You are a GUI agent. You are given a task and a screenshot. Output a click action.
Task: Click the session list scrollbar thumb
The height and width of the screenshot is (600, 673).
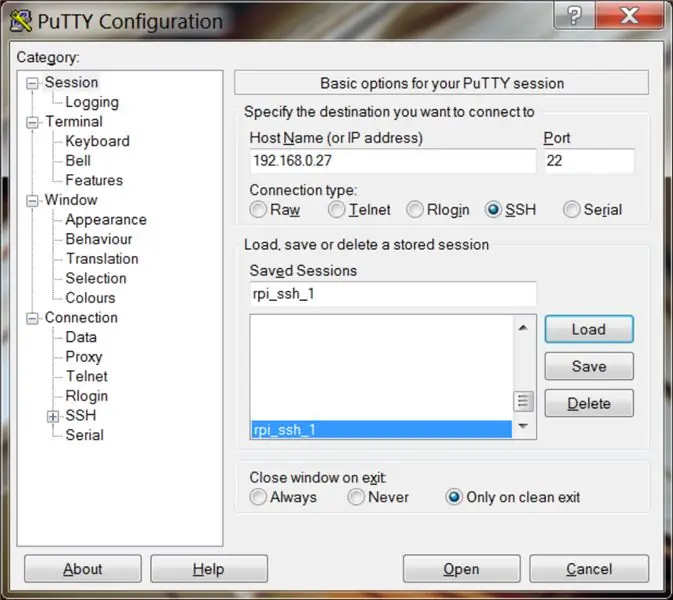[523, 401]
